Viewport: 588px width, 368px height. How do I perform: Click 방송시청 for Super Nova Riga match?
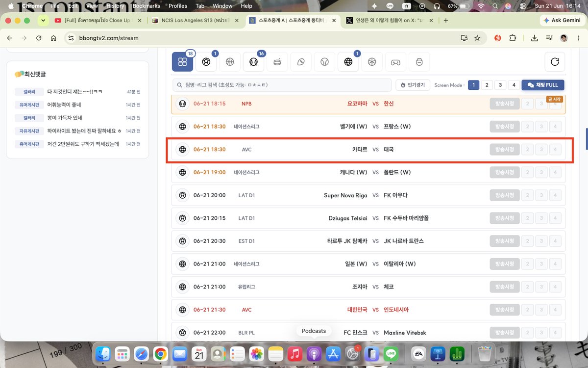504,195
